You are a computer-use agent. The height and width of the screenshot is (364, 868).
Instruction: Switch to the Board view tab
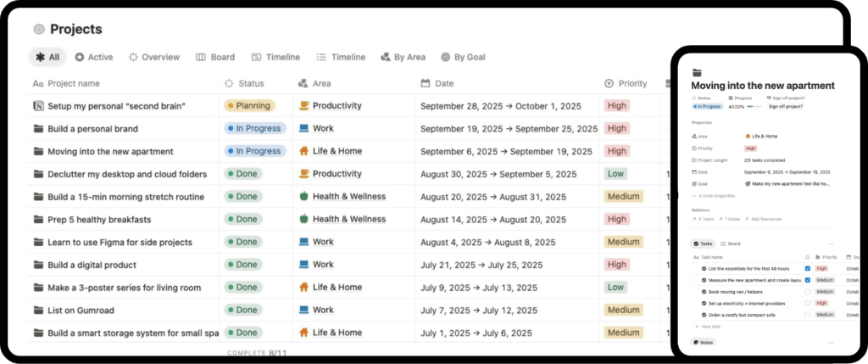pos(215,57)
